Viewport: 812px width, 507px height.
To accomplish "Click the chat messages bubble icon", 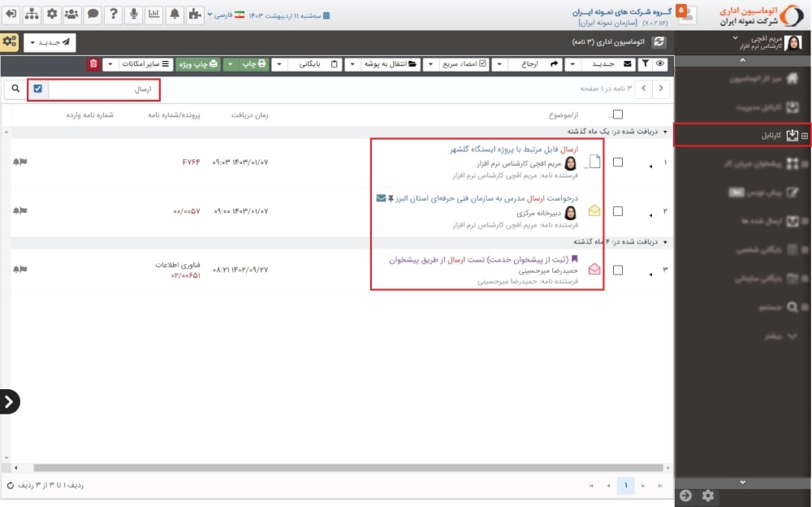I will pyautogui.click(x=92, y=14).
